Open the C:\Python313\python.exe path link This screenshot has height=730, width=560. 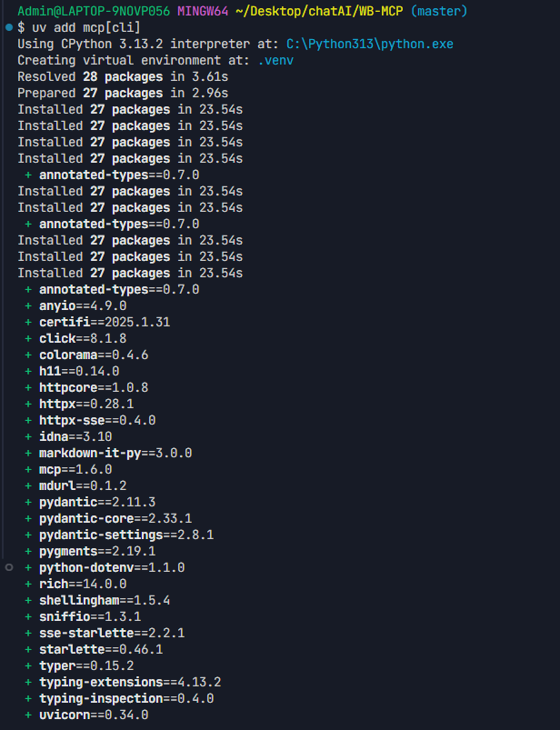pos(369,45)
